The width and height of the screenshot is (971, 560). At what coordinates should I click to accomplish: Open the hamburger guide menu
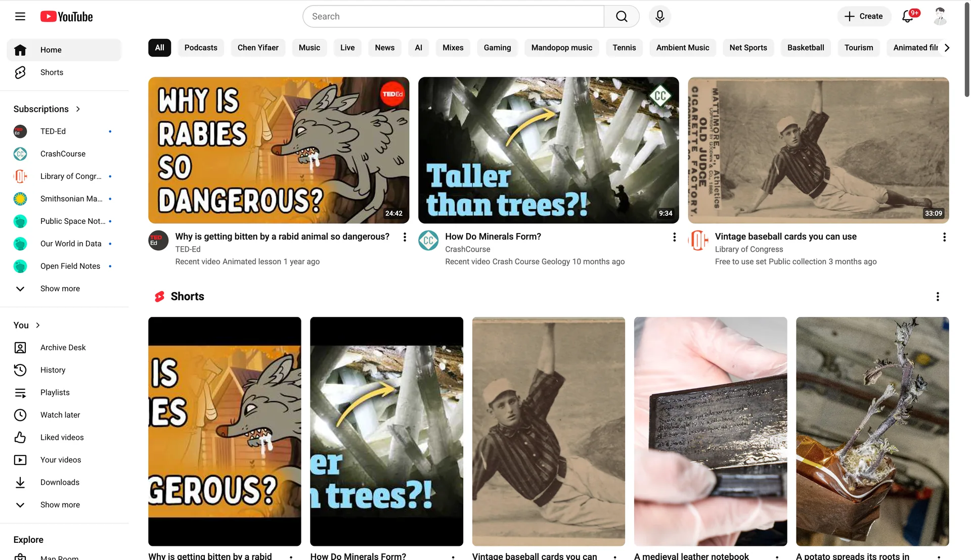(x=20, y=17)
